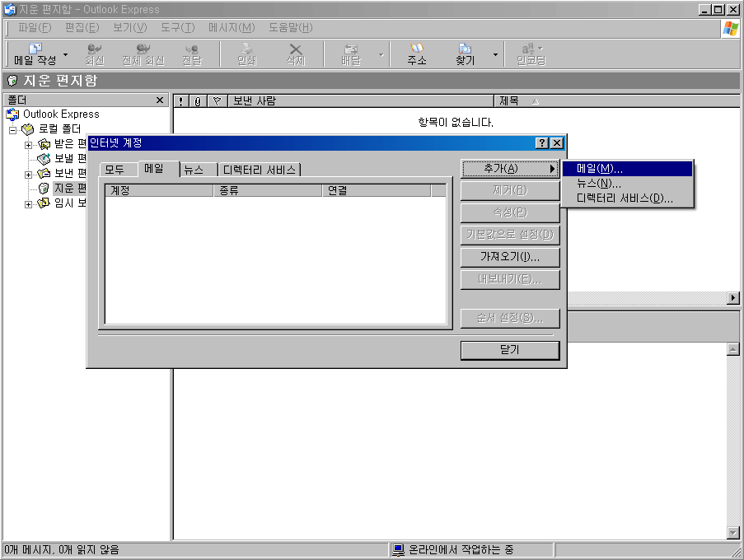Switch to the 디렉터리 서비스 tab
This screenshot has width=744, height=560.
(259, 170)
